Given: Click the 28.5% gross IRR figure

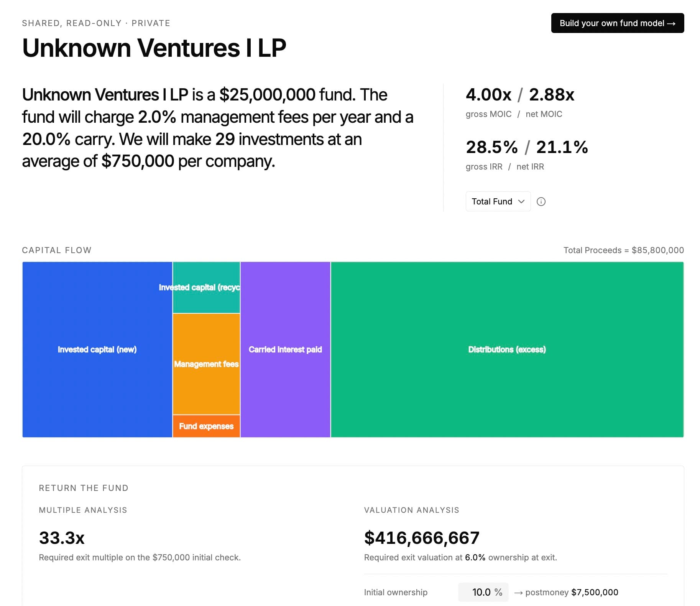Looking at the screenshot, I should (491, 147).
